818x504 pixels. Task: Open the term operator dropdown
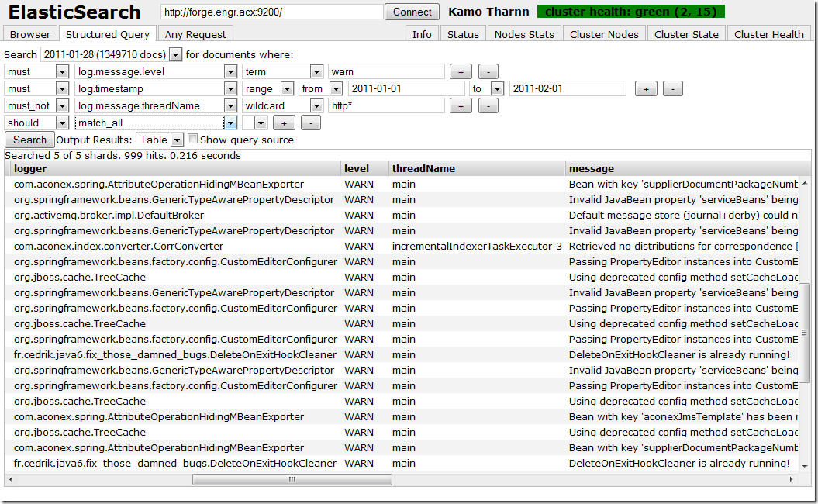click(283, 71)
